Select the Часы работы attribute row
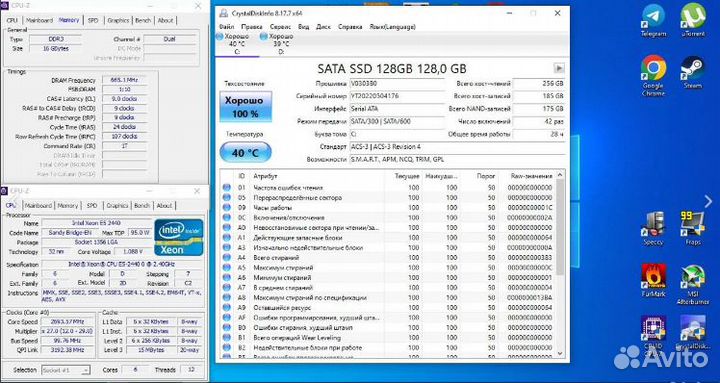Image resolution: width=720 pixels, height=383 pixels. (x=388, y=208)
